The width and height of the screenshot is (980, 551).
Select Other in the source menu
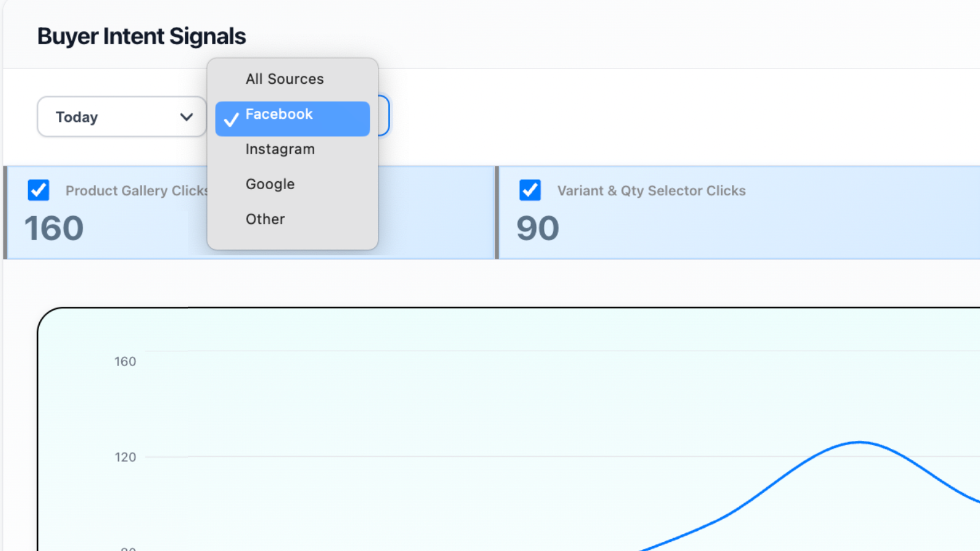coord(265,219)
